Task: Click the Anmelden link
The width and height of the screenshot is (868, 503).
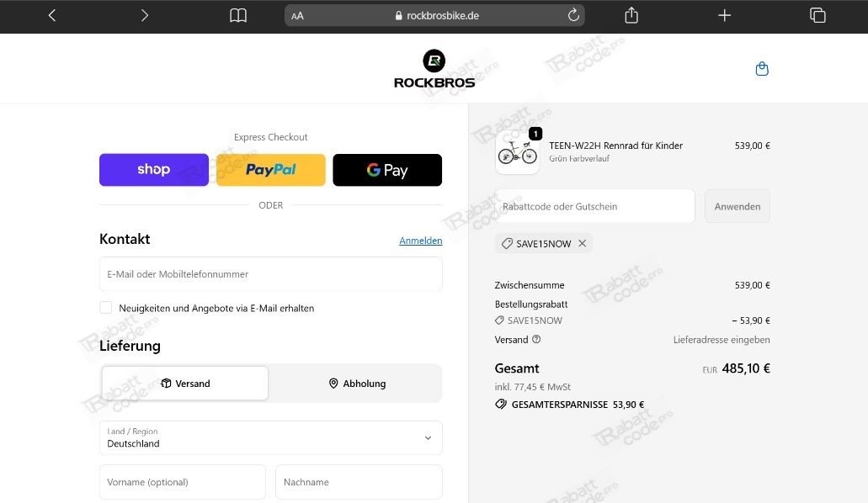Action: tap(420, 241)
